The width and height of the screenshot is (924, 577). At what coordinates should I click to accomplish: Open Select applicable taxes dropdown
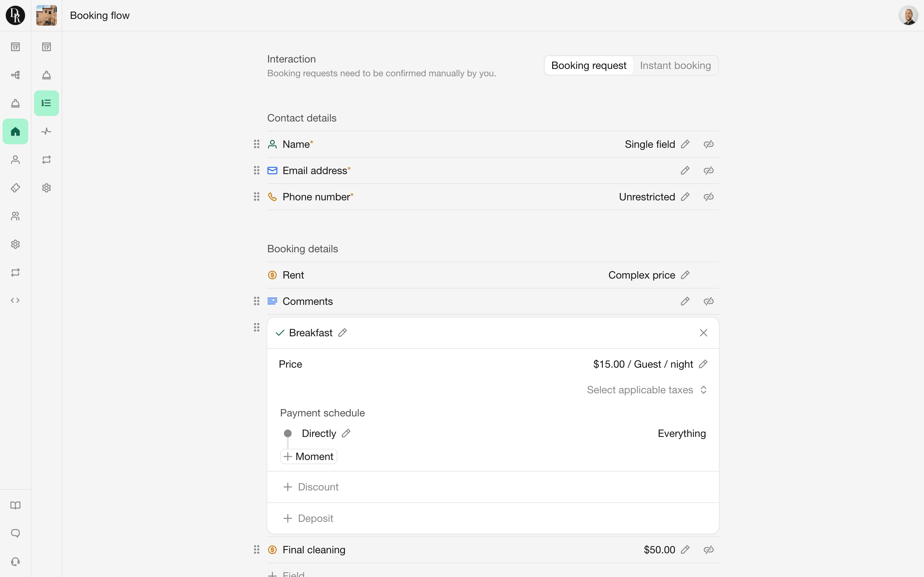coord(647,389)
